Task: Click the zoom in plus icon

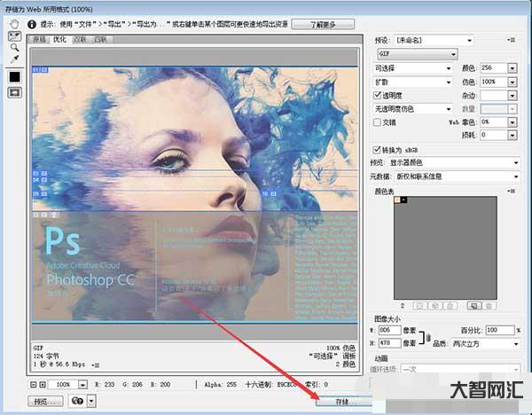Action: (43, 385)
